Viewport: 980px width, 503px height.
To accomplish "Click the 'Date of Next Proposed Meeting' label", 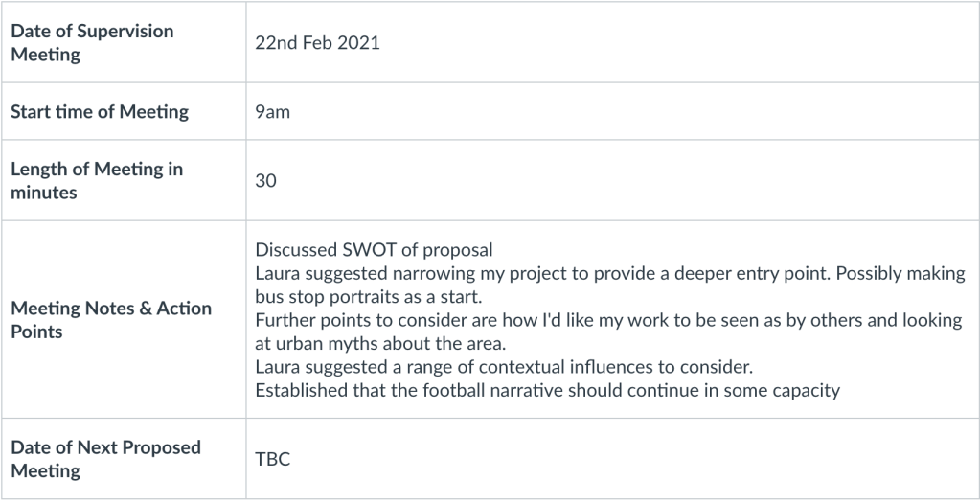I will (x=106, y=459).
